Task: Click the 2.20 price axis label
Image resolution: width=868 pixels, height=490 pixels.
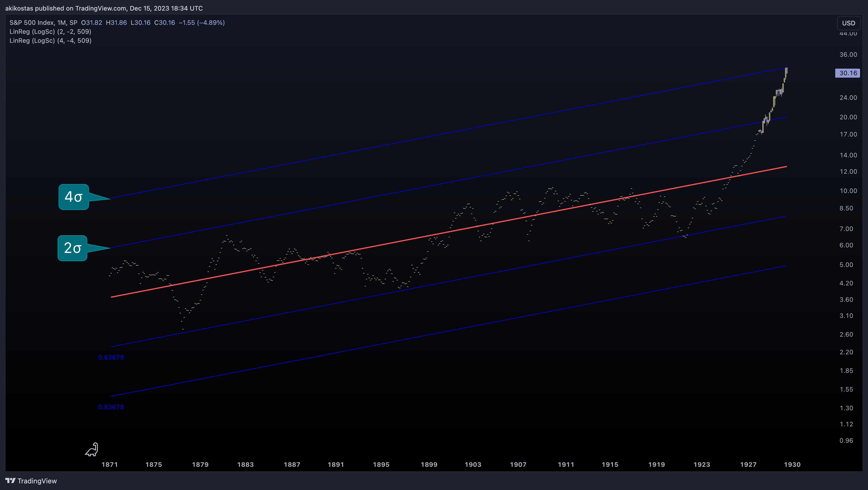Action: tap(846, 352)
